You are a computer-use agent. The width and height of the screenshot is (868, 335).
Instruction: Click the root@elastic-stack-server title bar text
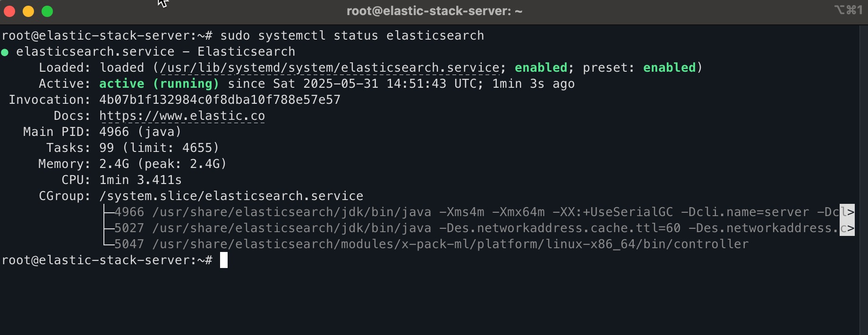click(x=434, y=10)
